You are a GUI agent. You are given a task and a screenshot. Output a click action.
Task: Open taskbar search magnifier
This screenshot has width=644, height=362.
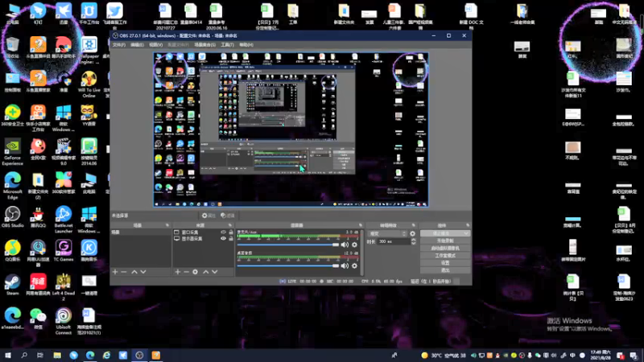click(24, 355)
